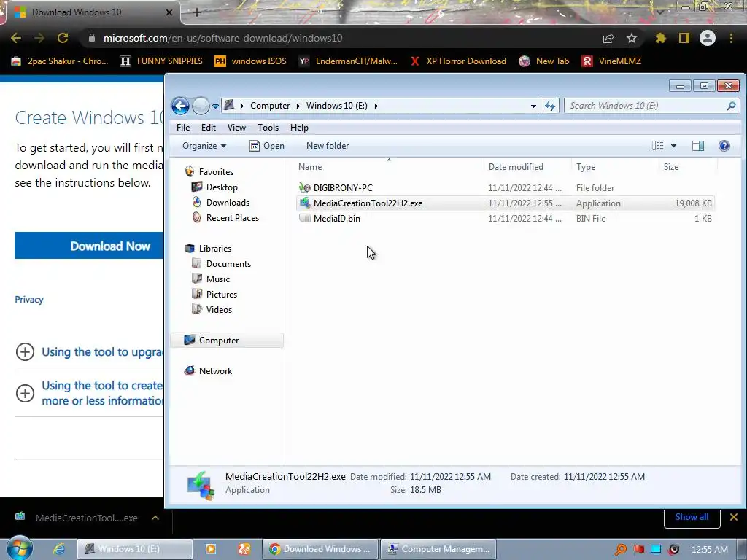Sort by the Size column header
The image size is (747, 560).
click(x=688, y=167)
